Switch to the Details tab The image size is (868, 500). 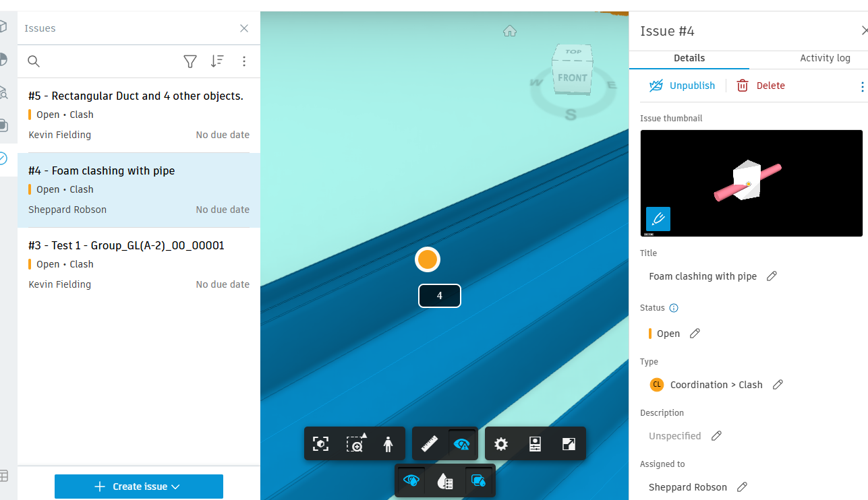tap(689, 59)
